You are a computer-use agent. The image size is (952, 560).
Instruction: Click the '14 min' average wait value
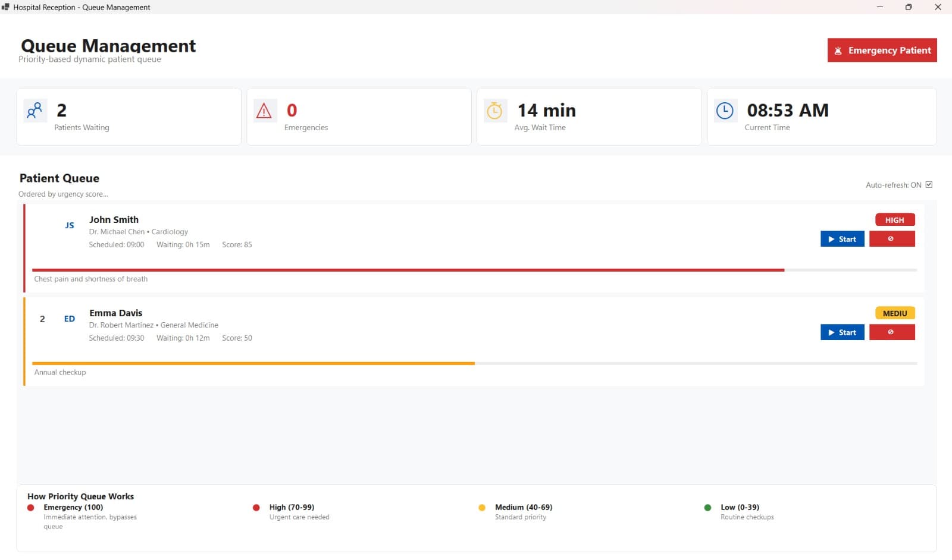(x=547, y=111)
